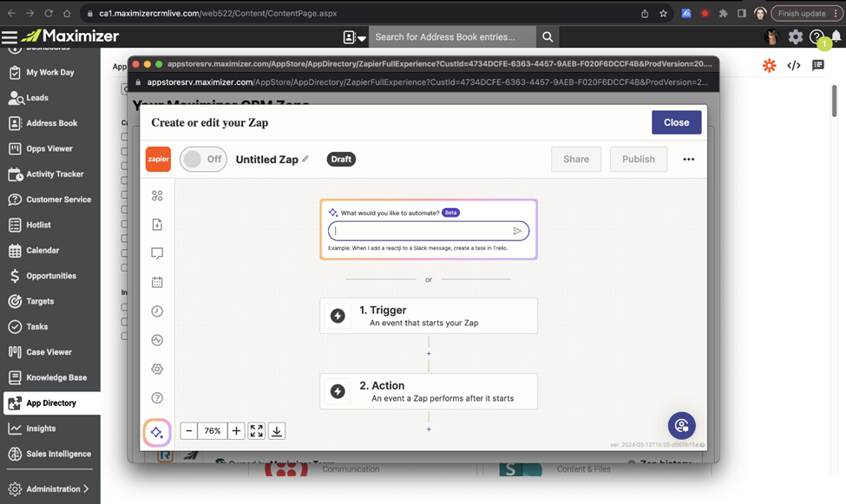Click the browser reload button
This screenshot has width=846, height=504.
(49, 14)
